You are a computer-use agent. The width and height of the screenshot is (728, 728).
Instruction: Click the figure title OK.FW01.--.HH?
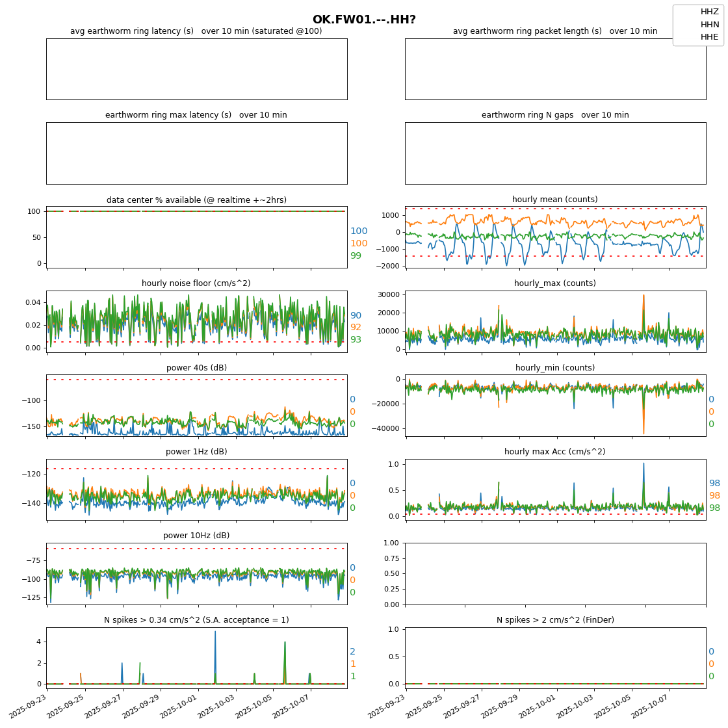point(364,19)
